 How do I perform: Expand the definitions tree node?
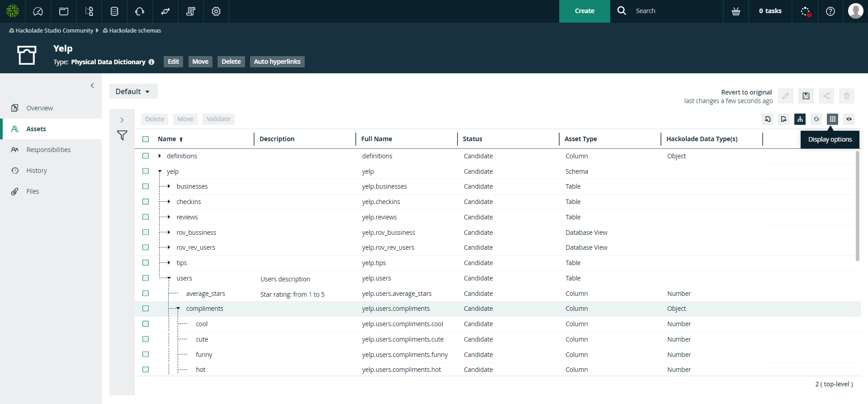click(x=160, y=156)
